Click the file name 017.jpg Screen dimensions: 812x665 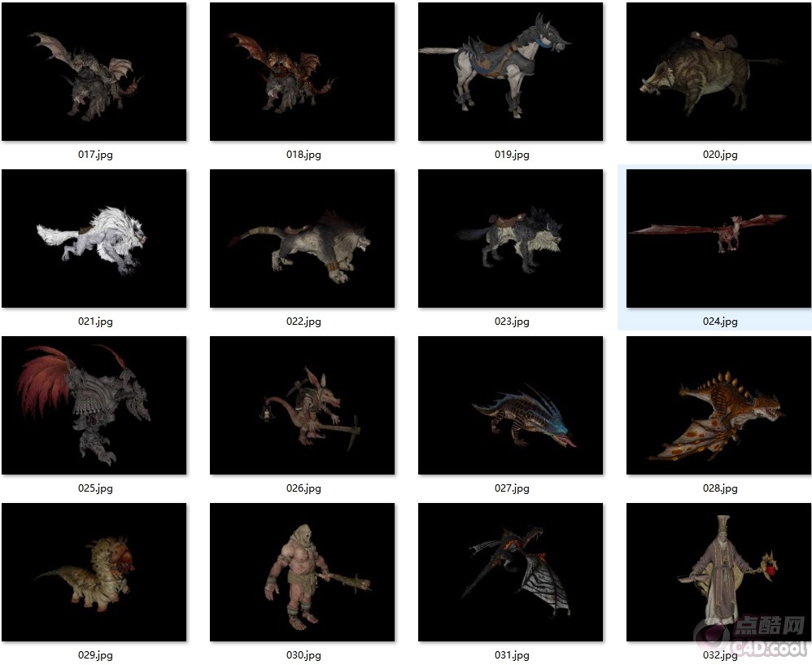(x=95, y=155)
